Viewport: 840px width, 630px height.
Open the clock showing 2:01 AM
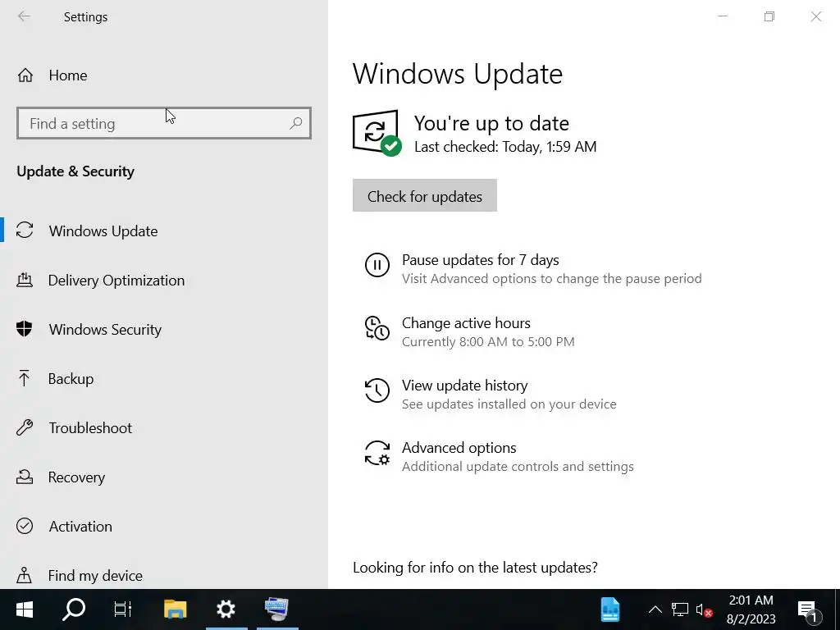pos(751,609)
